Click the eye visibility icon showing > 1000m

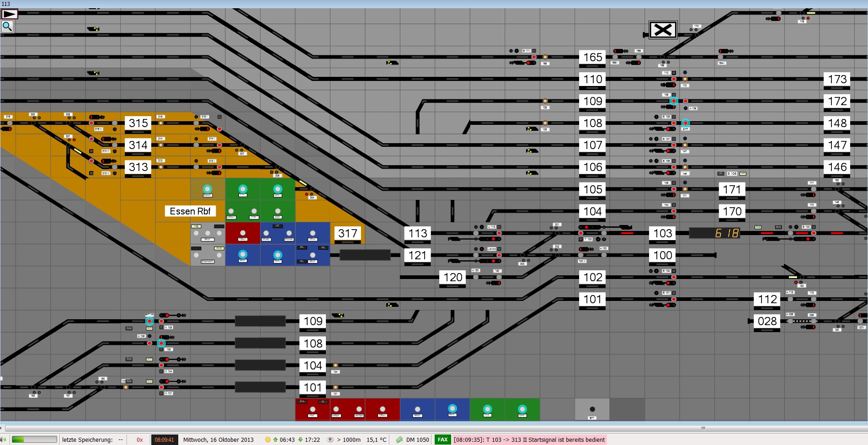click(x=330, y=440)
